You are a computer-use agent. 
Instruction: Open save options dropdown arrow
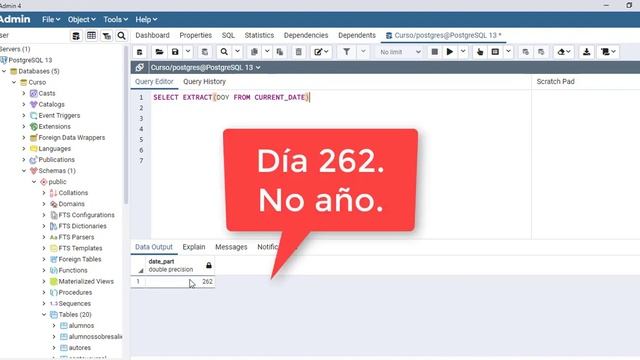[x=188, y=52]
